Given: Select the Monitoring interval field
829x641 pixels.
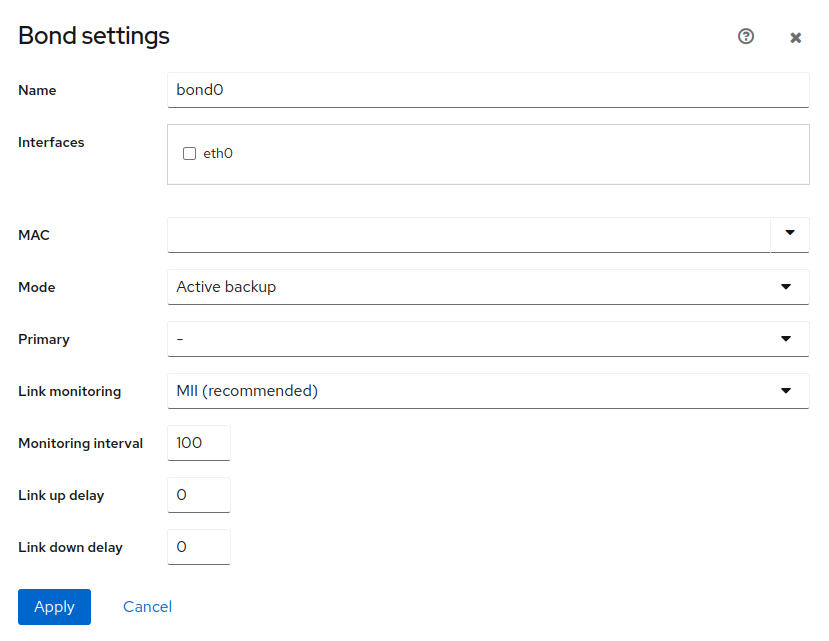Looking at the screenshot, I should pyautogui.click(x=199, y=443).
